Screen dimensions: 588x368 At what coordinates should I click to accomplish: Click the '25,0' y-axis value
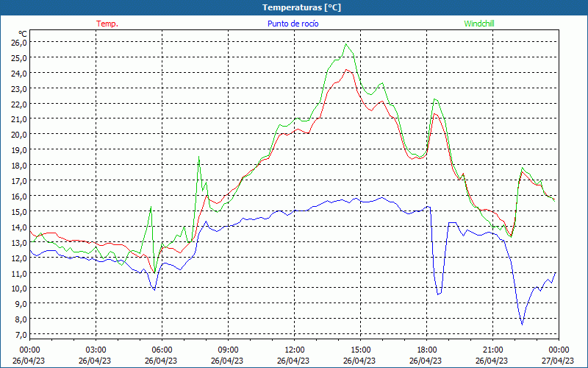tap(19, 58)
